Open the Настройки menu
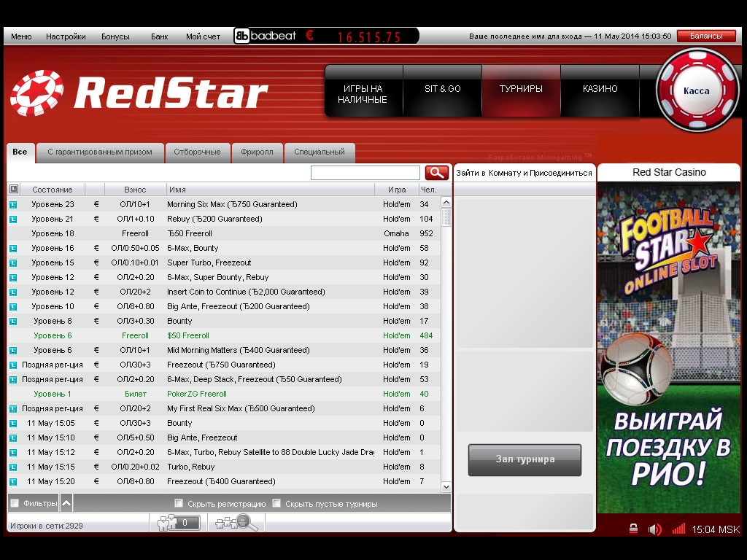This screenshot has width=747, height=560. point(66,36)
